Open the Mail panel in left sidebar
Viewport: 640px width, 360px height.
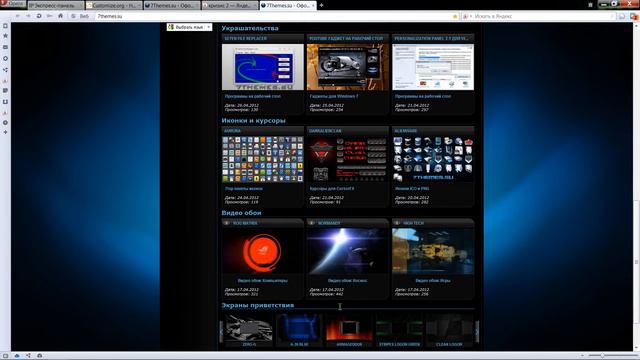pos(5,47)
